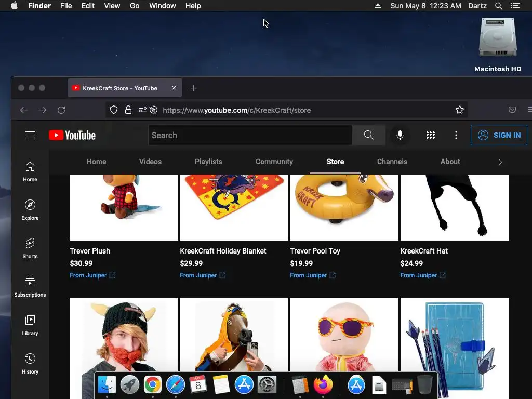
Task: Switch to the channel Home tab
Action: point(96,162)
